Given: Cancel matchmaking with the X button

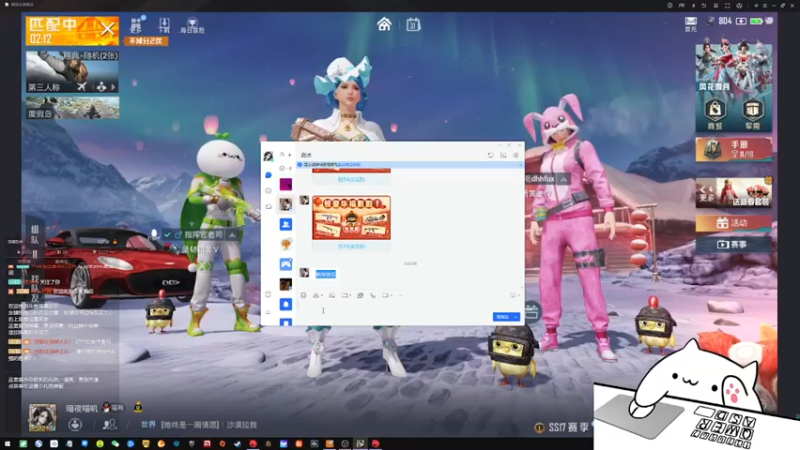Looking at the screenshot, I should click(108, 29).
